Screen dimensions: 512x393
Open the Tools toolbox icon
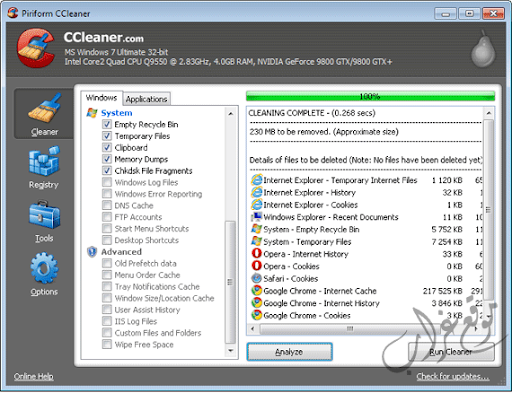(x=44, y=215)
